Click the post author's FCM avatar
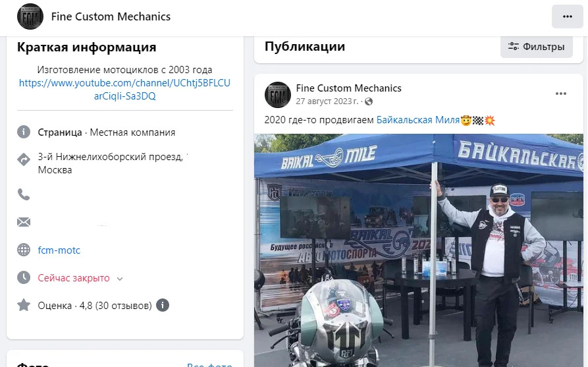The image size is (588, 367). (278, 95)
